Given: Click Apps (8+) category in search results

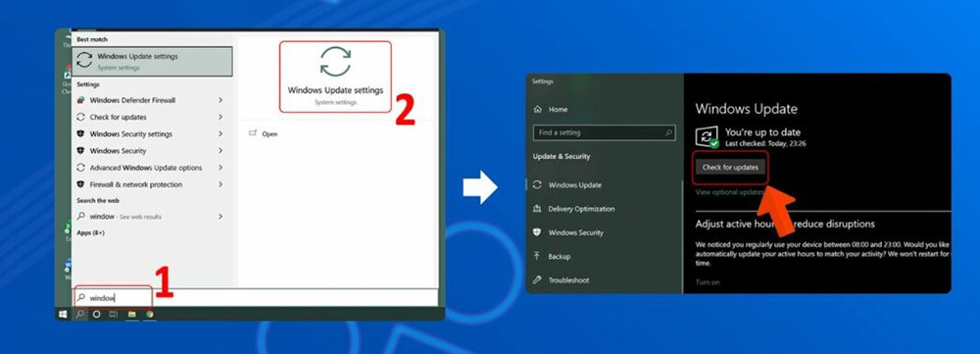Looking at the screenshot, I should pos(90,232).
